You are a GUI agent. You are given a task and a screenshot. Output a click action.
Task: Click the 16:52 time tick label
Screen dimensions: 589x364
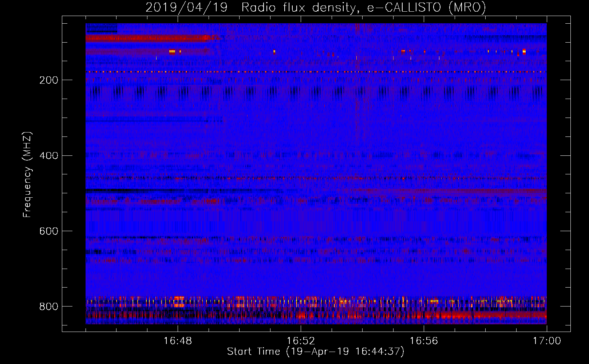[x=301, y=341]
